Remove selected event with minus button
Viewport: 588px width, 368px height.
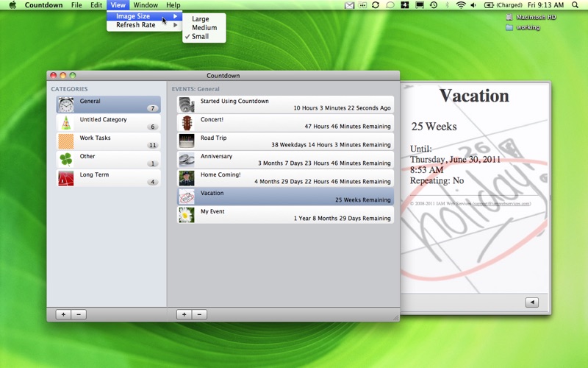[199, 314]
